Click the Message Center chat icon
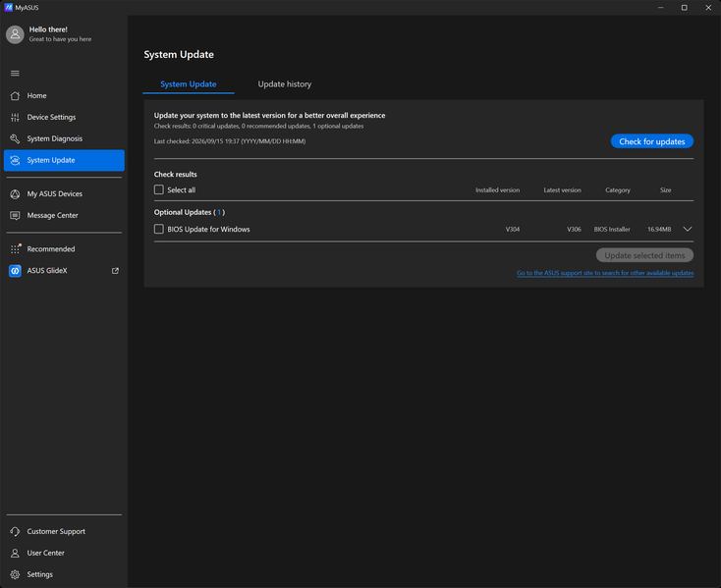This screenshot has height=588, width=721. (15, 215)
